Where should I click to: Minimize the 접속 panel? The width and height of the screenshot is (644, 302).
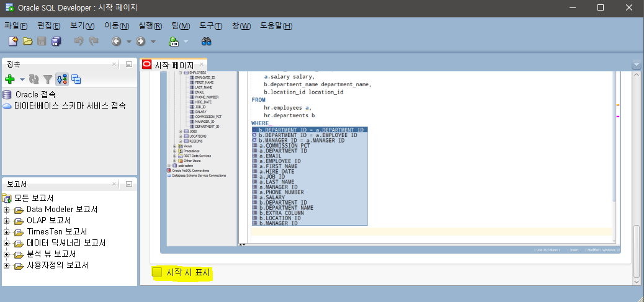point(129,64)
